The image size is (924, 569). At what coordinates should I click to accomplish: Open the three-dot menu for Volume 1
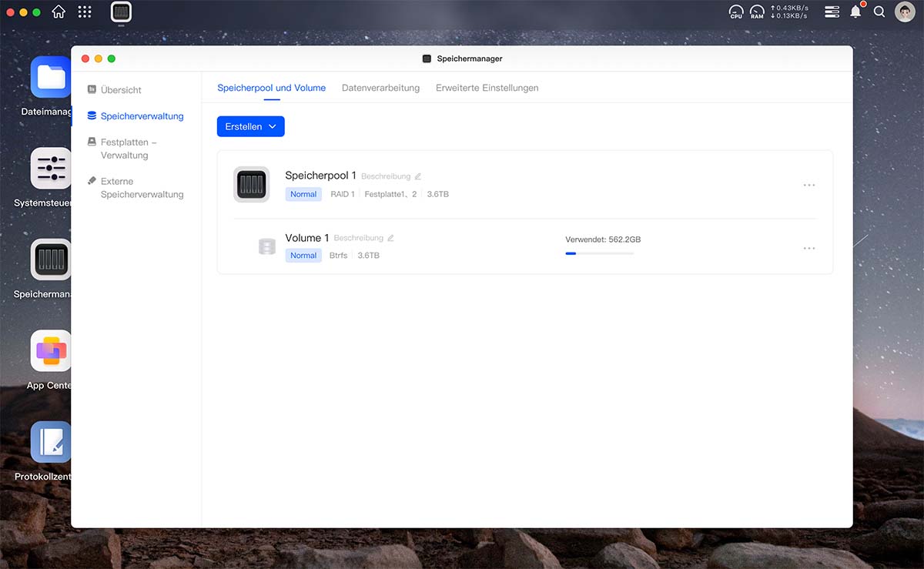808,249
